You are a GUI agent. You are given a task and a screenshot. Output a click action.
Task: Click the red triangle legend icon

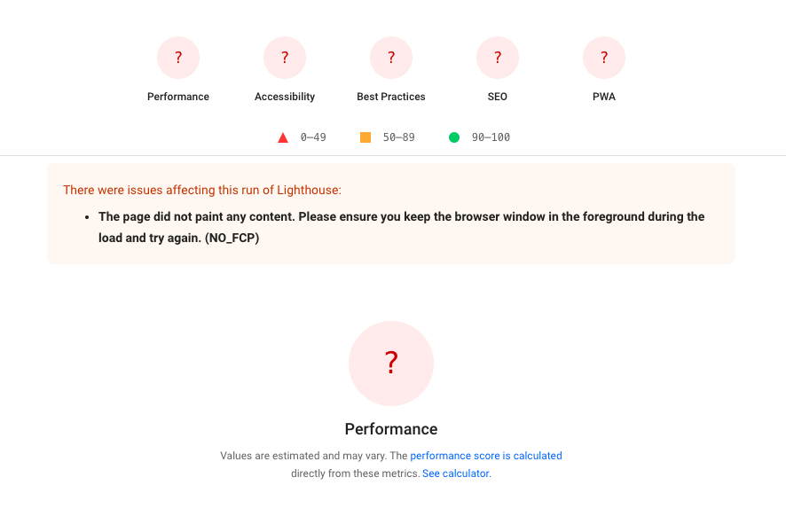(283, 137)
